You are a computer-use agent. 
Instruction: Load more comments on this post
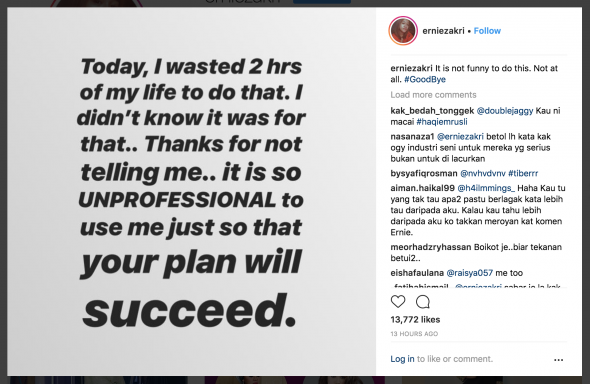click(433, 95)
